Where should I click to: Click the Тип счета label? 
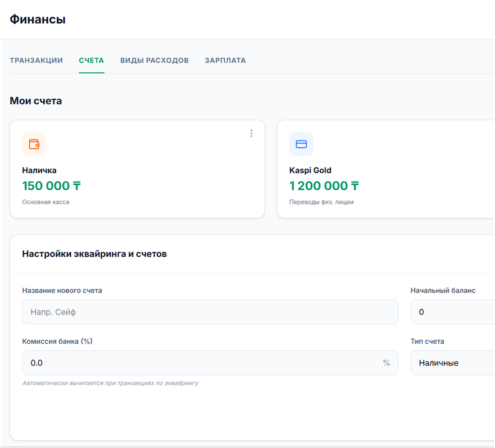427,341
